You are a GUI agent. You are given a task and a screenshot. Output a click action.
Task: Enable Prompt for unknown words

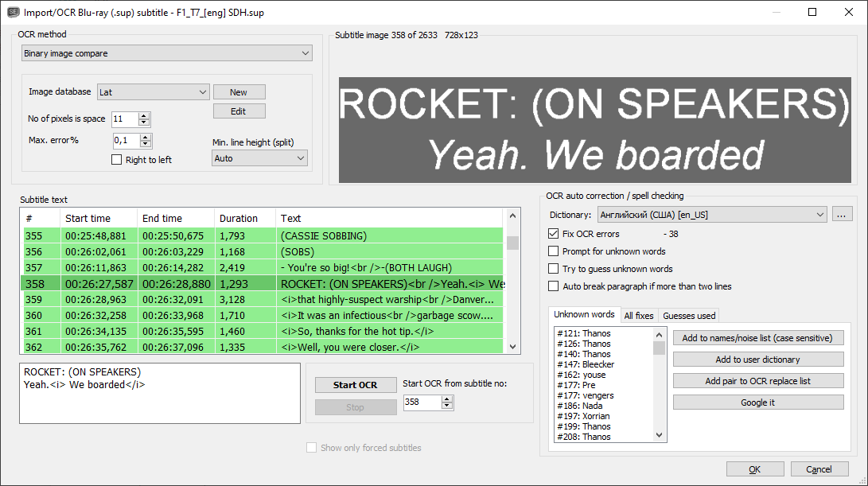click(553, 251)
